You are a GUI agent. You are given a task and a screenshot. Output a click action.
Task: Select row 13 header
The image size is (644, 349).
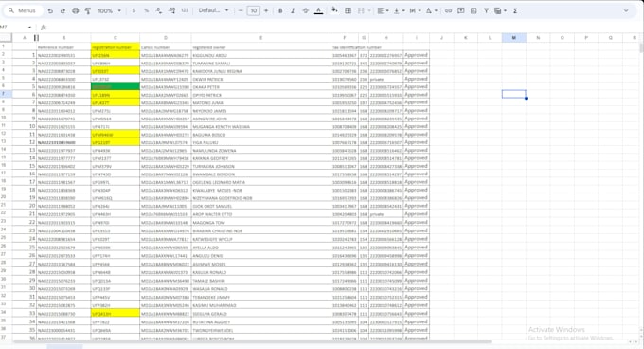click(x=6, y=142)
